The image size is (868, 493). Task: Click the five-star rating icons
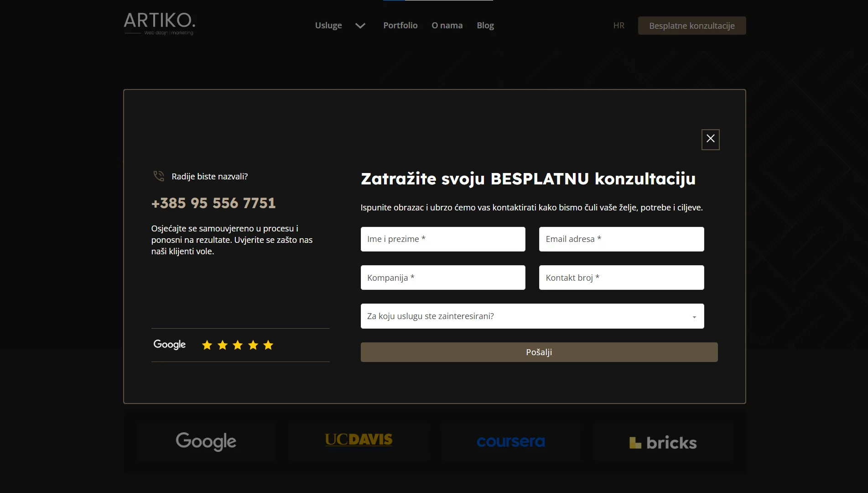coord(238,345)
